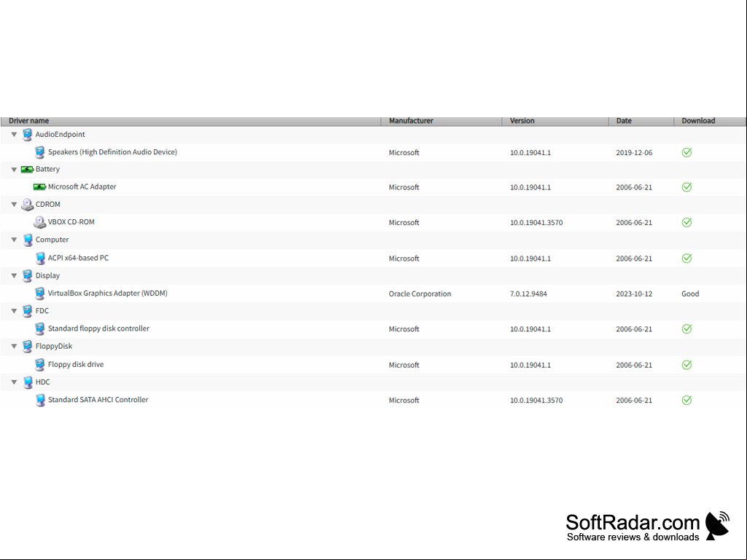
Task: Select the CDROM category label
Action: point(47,205)
